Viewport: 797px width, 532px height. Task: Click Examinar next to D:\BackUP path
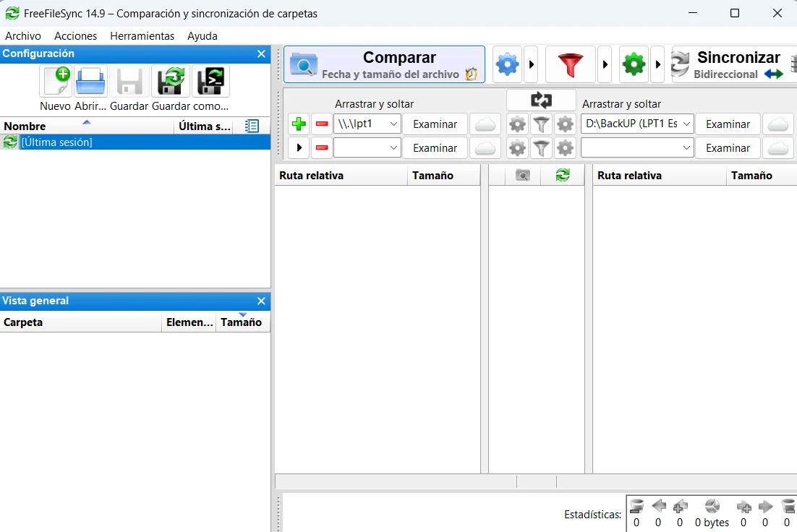728,124
